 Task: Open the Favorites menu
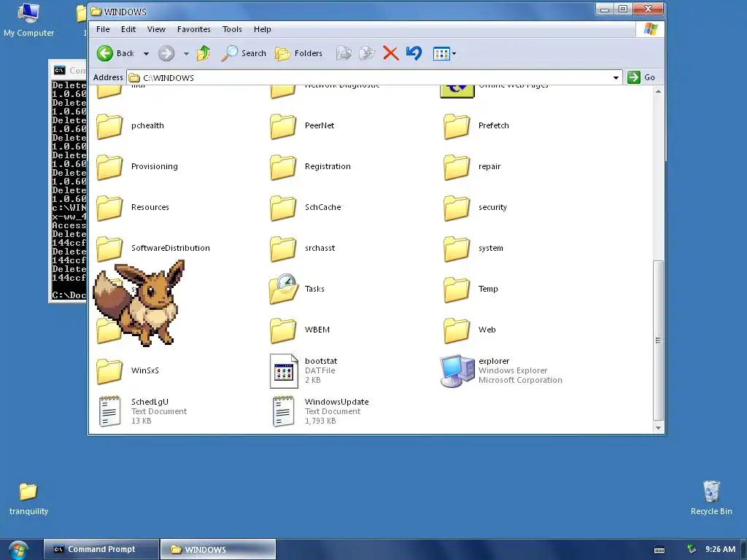coord(193,29)
